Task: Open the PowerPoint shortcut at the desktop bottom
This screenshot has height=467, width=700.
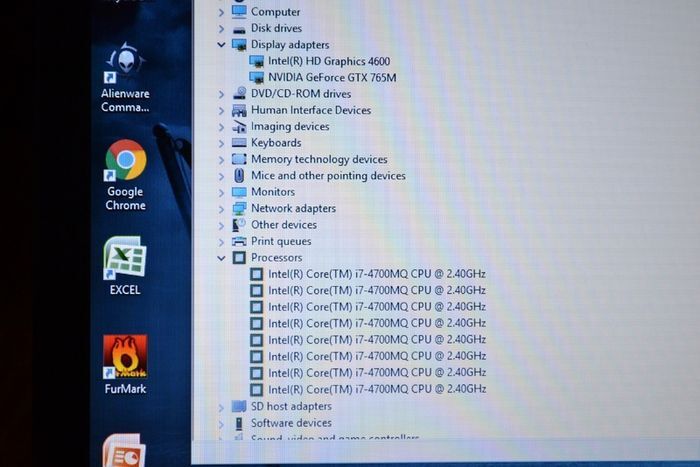Action: tap(124, 450)
